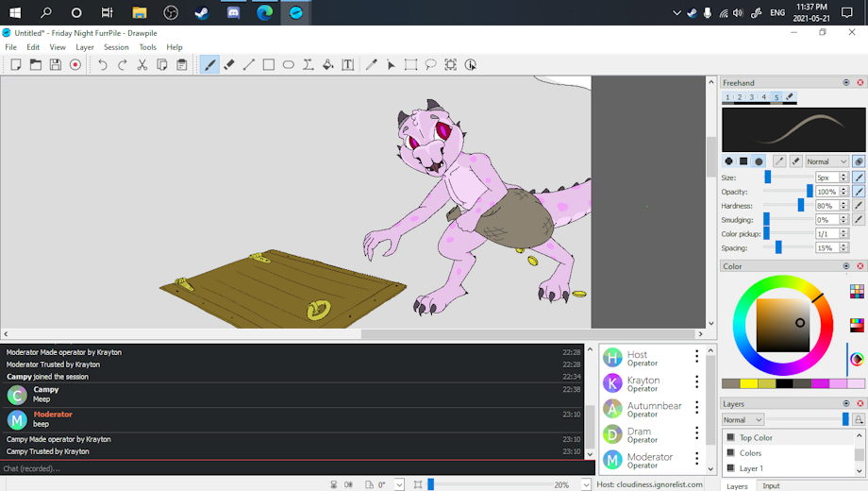Hide the Colors layer
Screen dimensions: 868x491
coord(729,453)
